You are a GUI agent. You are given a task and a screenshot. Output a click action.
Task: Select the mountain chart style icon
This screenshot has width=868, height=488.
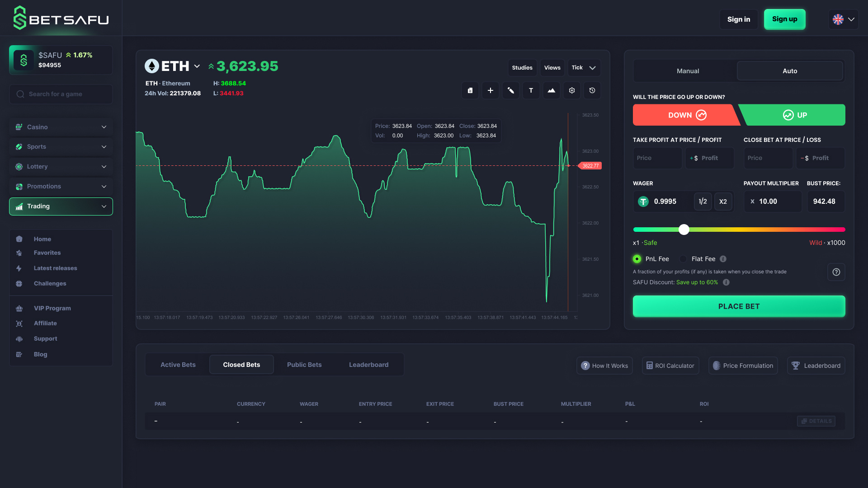(551, 90)
